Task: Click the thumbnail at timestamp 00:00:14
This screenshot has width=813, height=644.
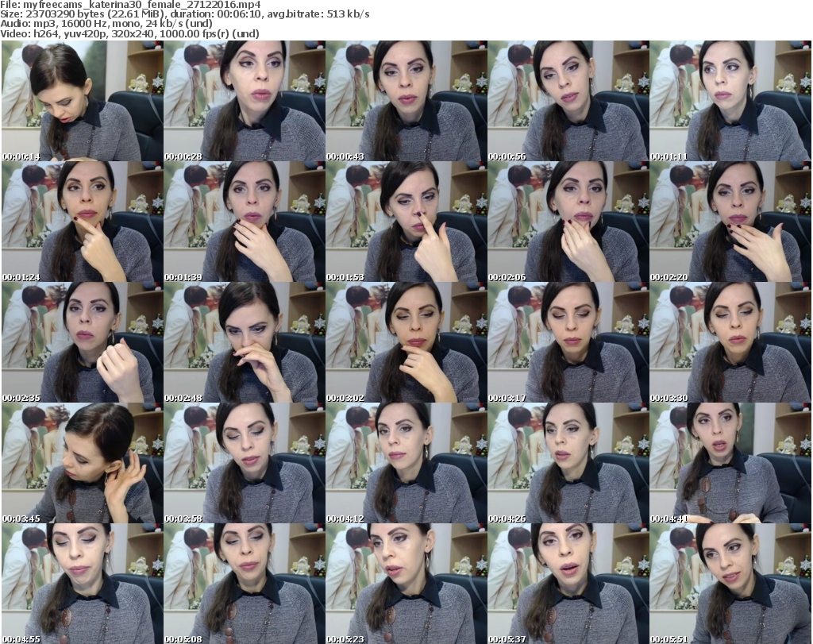Action: click(82, 101)
